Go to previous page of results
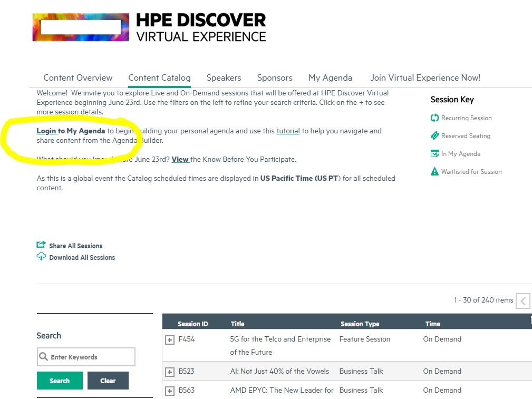 pyautogui.click(x=523, y=300)
